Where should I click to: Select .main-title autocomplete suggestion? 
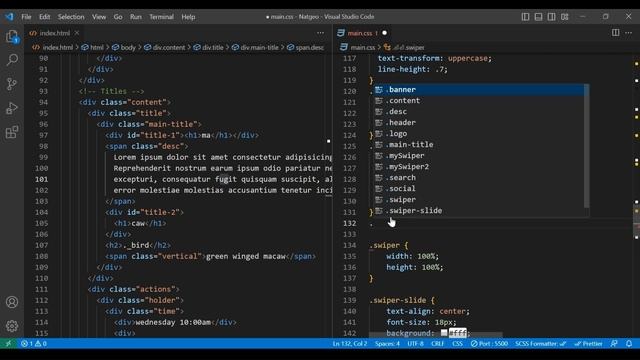coord(479,145)
